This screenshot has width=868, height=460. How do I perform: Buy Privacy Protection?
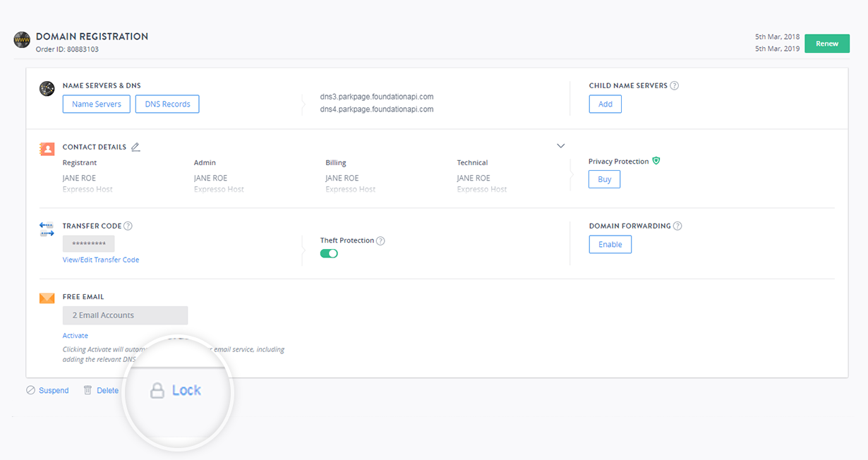coord(604,180)
